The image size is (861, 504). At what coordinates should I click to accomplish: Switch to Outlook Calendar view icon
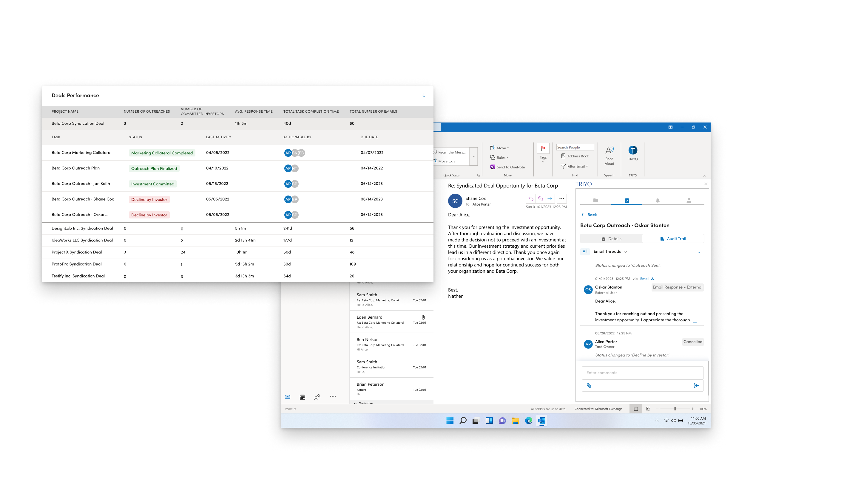(303, 397)
